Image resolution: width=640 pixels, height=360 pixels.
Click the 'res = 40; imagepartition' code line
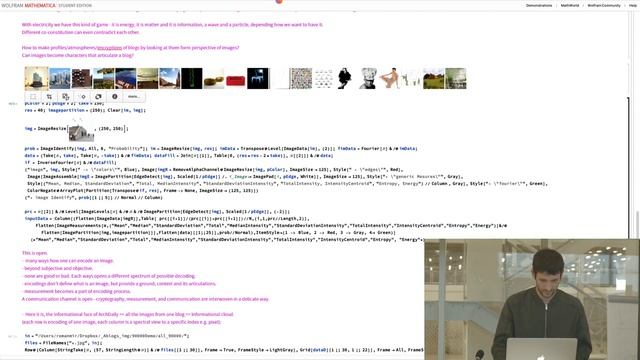click(85, 110)
